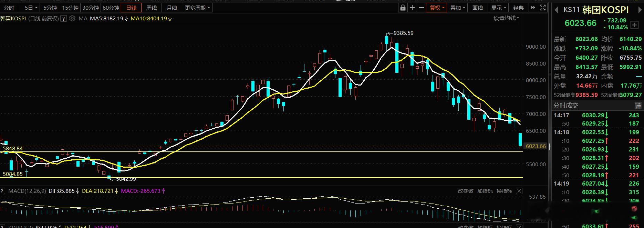Viewport: 644px width, 228px height.
Task: Select the 14:19 trade row 6027.04
Action: click(x=598, y=184)
